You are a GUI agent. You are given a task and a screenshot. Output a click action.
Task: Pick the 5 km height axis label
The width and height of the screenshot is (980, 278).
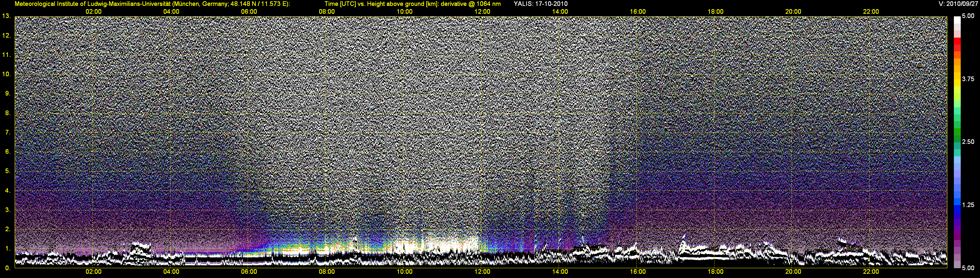[8, 171]
